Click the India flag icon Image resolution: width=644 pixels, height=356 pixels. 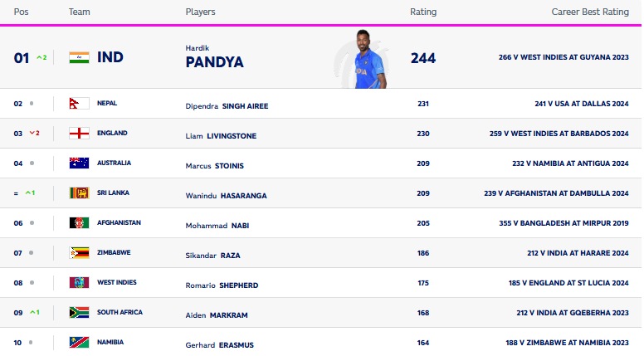click(x=79, y=57)
